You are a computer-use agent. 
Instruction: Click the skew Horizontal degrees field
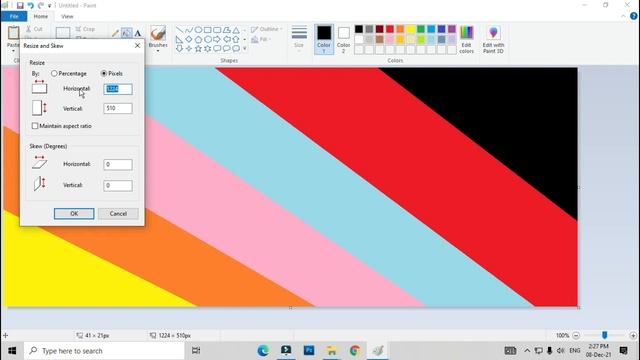(118, 164)
